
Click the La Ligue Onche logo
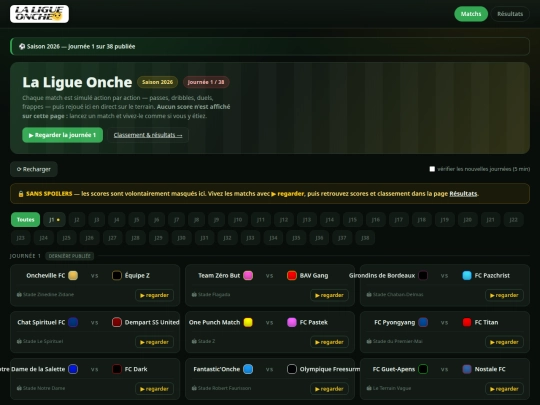tap(39, 14)
